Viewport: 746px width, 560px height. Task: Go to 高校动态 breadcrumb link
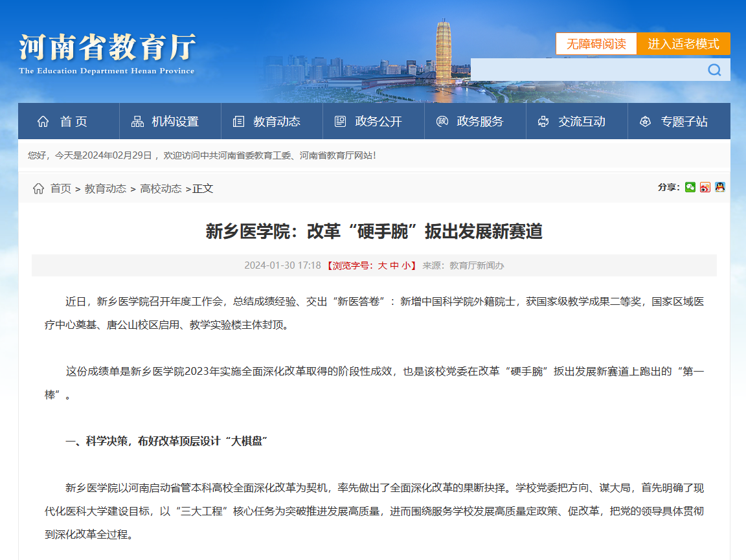(161, 188)
